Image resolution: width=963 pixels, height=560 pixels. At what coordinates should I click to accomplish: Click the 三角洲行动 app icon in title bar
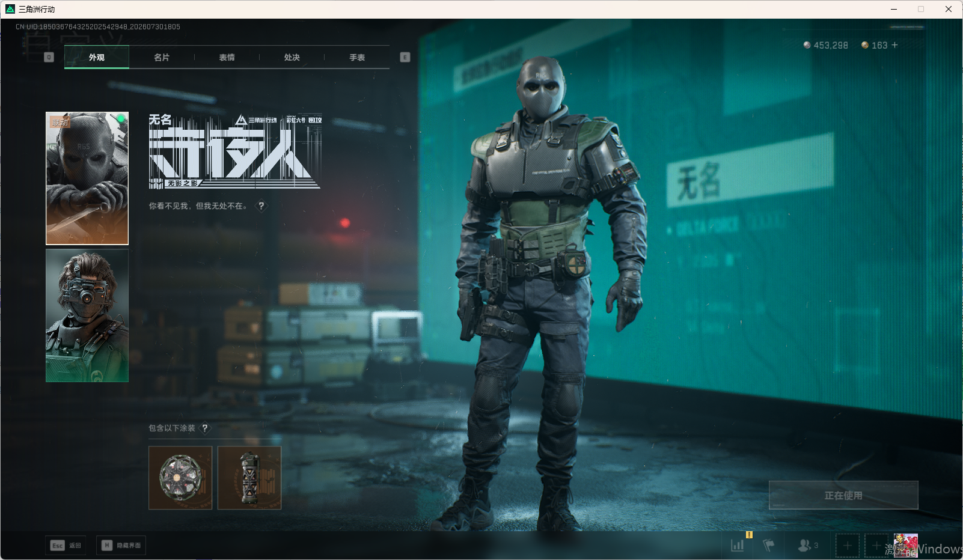tap(10, 9)
